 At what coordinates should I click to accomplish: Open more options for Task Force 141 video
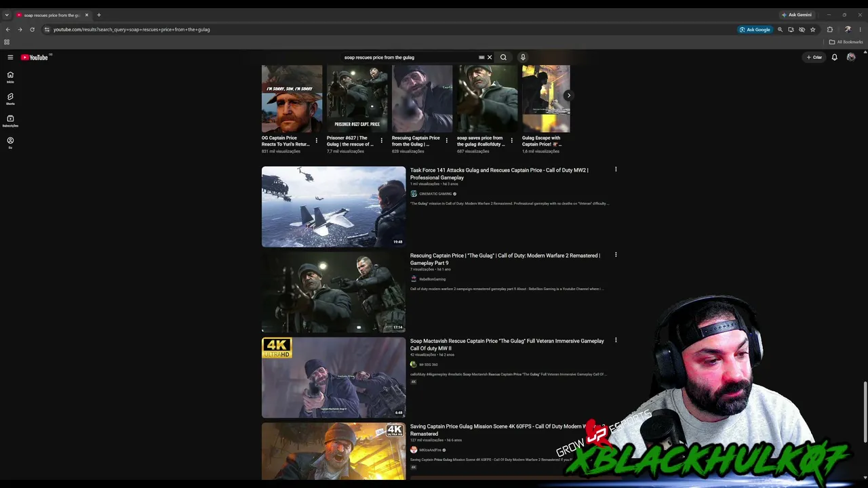(x=616, y=169)
